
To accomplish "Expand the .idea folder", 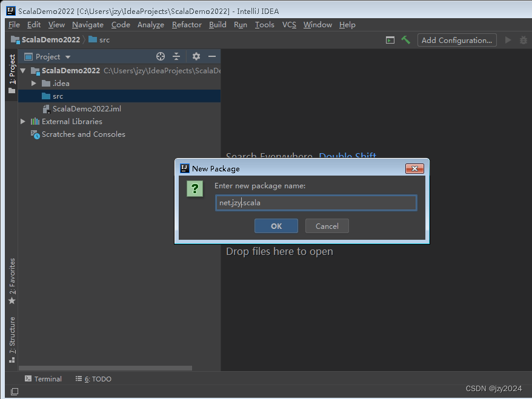I will [x=33, y=84].
